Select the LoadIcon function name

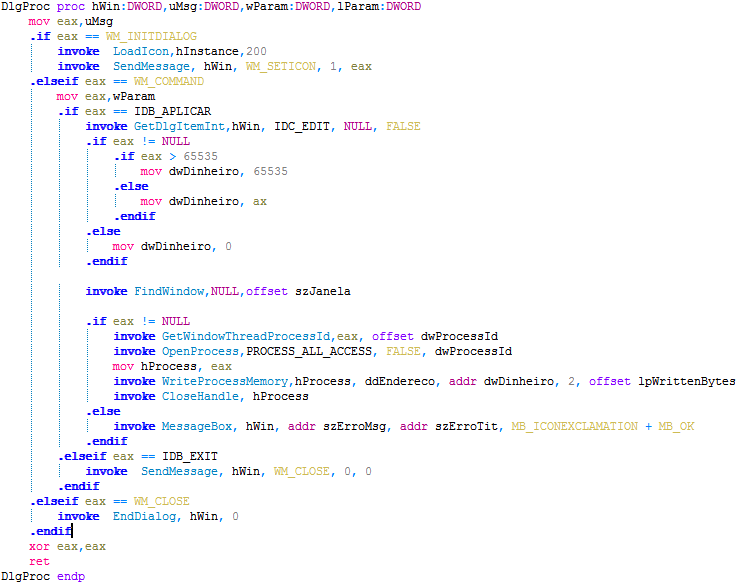point(141,51)
